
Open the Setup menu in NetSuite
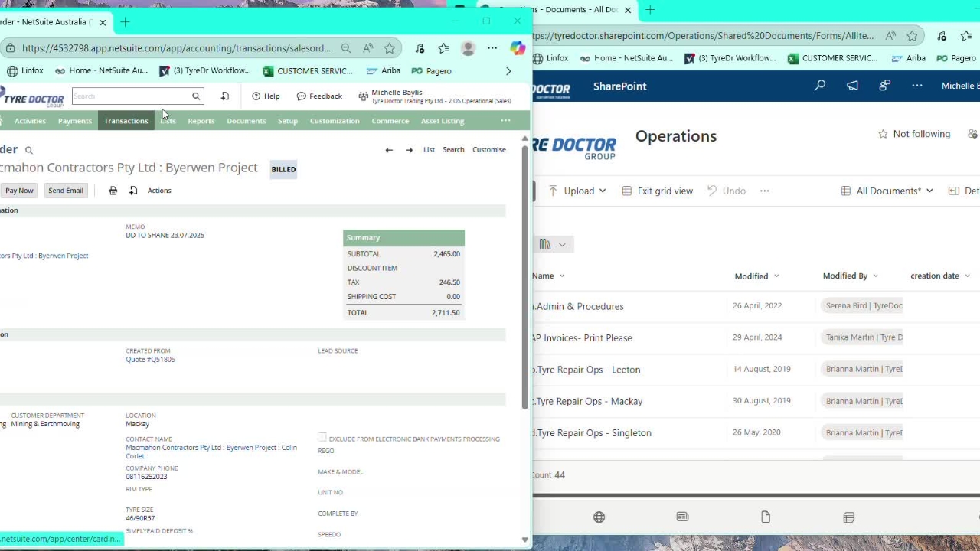click(288, 121)
